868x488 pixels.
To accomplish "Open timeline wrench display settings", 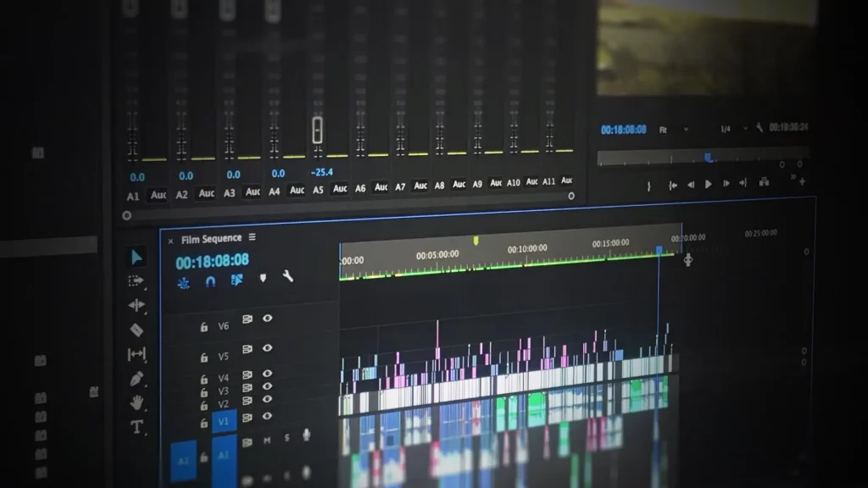I will tap(287, 276).
